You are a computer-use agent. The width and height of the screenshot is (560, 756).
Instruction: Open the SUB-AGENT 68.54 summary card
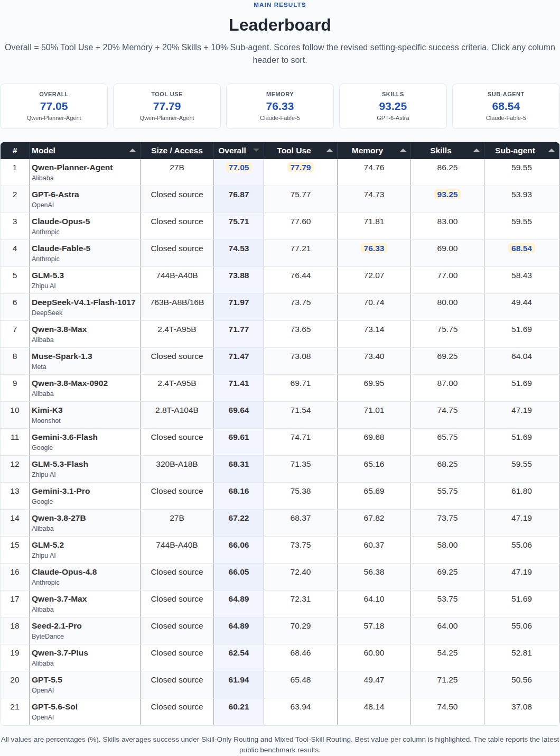click(506, 106)
